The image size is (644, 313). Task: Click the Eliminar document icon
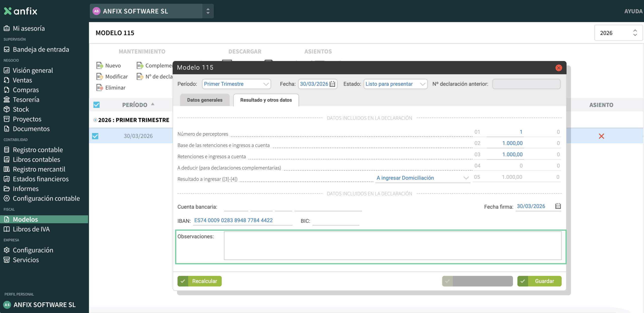click(100, 88)
